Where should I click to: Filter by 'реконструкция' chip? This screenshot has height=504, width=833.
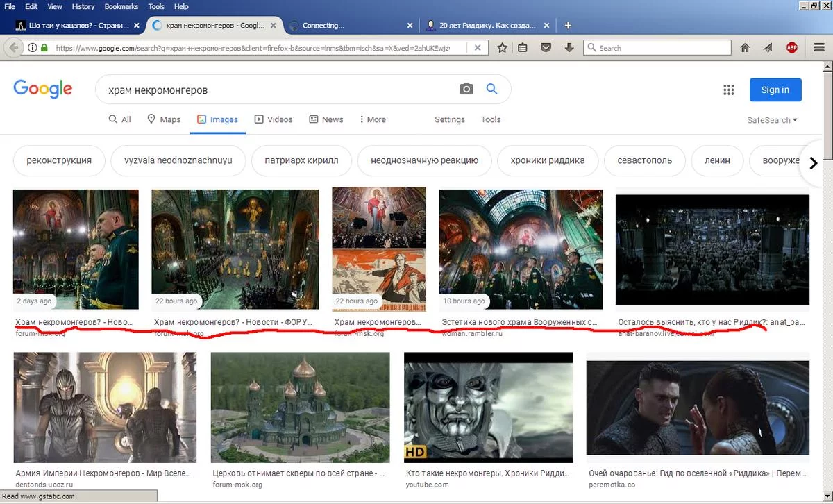tap(59, 160)
